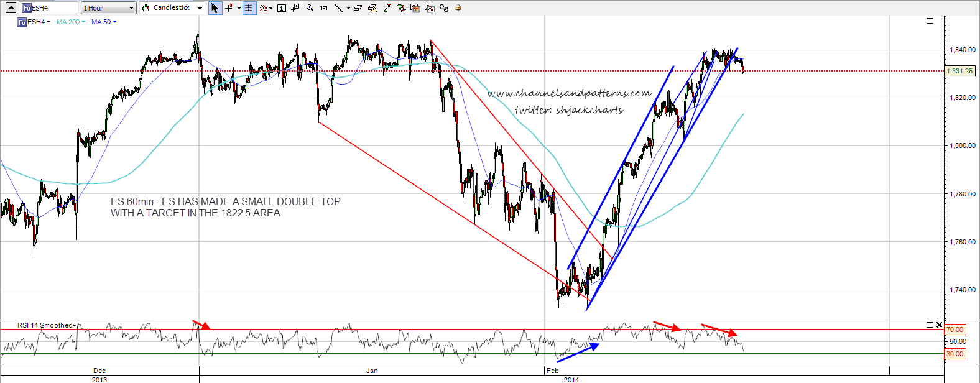Toggle the chart grid lines button
980x383 pixels.
[249, 8]
